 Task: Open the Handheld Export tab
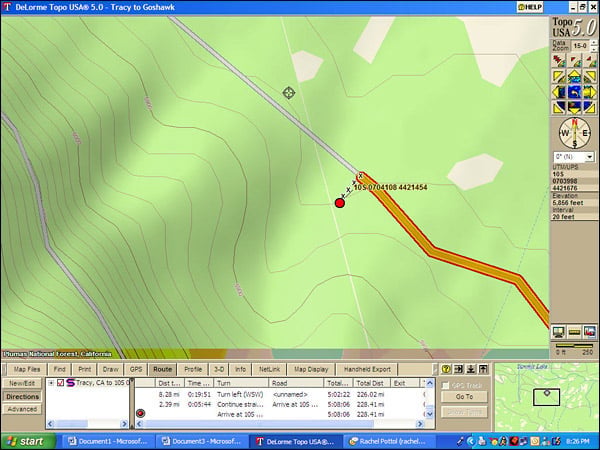pyautogui.click(x=367, y=369)
